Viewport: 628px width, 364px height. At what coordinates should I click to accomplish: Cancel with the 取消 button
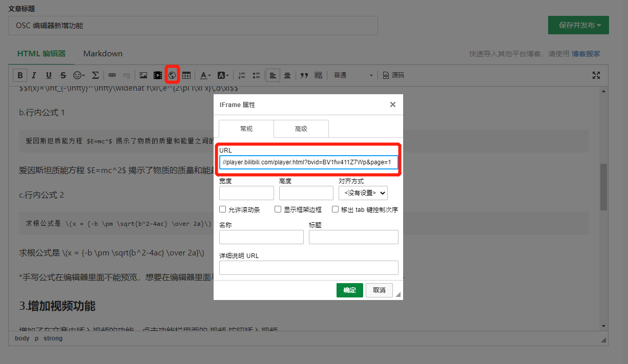pyautogui.click(x=380, y=290)
